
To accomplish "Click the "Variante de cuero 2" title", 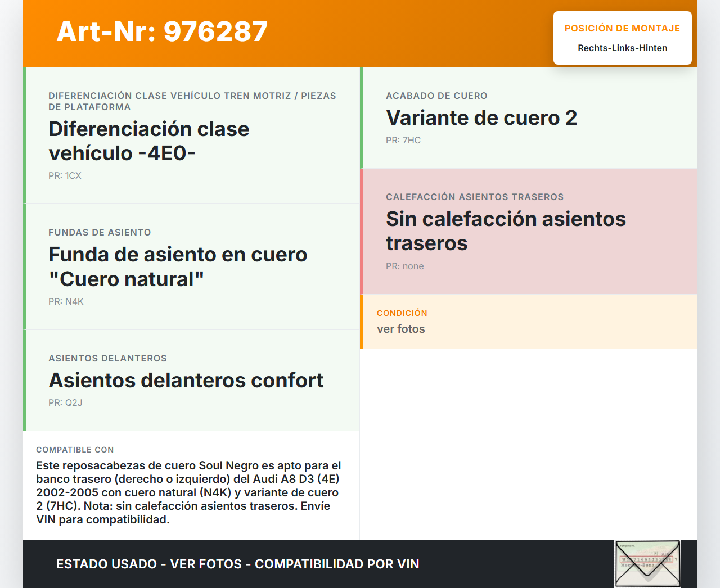I will 481,118.
